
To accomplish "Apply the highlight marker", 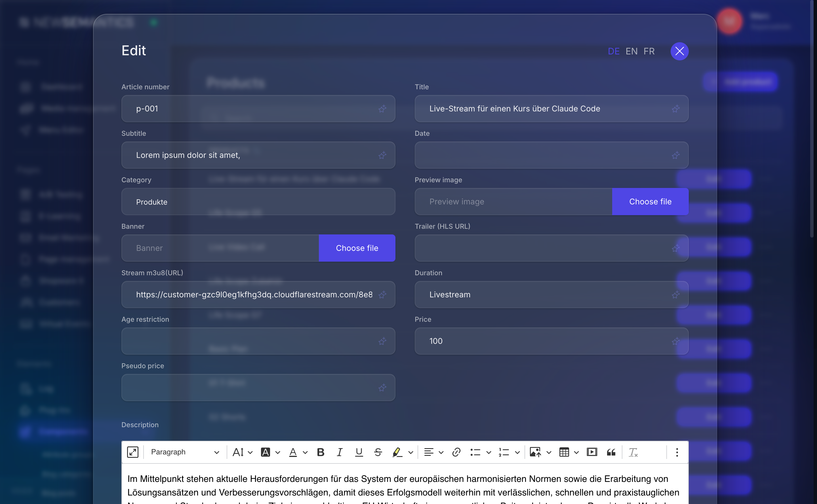I will pyautogui.click(x=397, y=452).
